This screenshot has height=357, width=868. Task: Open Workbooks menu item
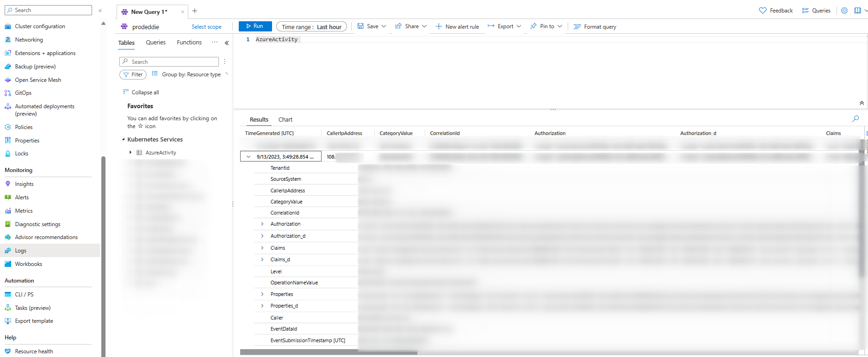pos(28,265)
